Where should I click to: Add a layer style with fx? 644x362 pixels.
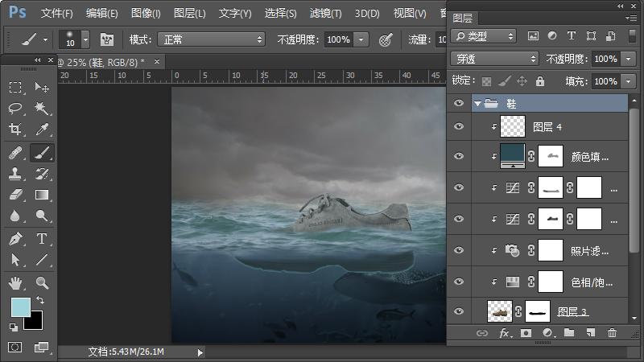[x=505, y=333]
